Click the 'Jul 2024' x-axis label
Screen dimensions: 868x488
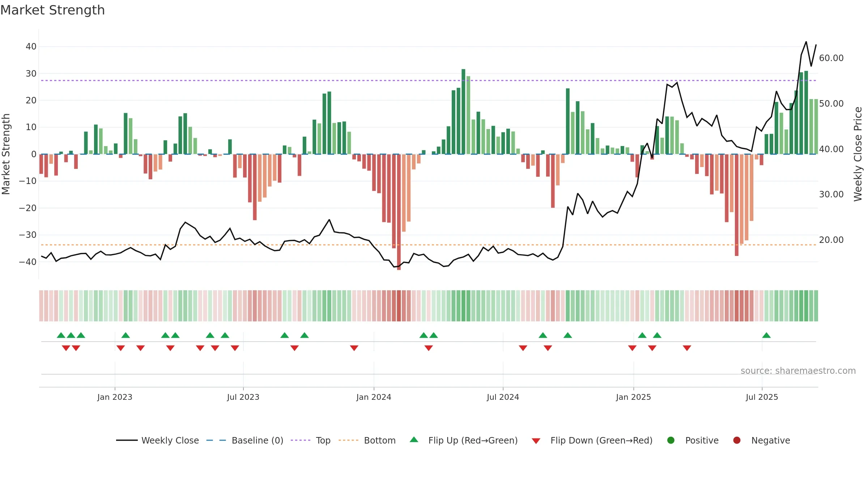[x=503, y=397]
